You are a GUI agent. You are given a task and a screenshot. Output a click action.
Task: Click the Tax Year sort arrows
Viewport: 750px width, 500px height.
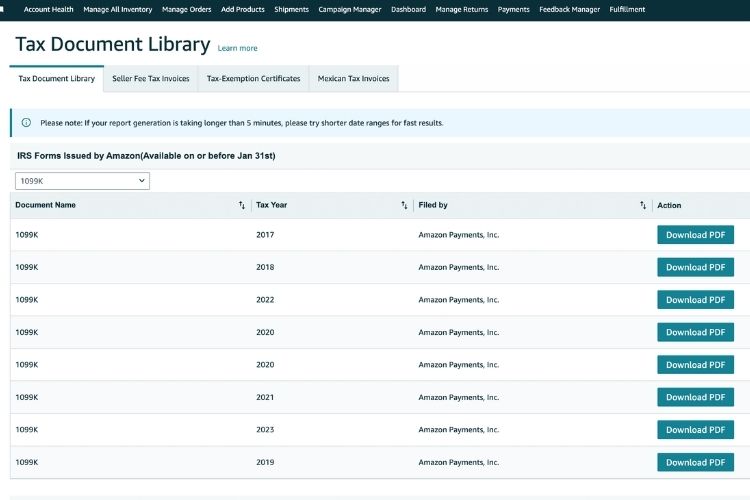[x=404, y=205]
